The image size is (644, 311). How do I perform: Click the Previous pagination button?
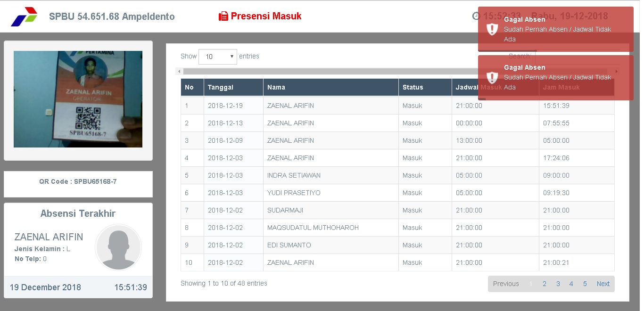[505, 284]
